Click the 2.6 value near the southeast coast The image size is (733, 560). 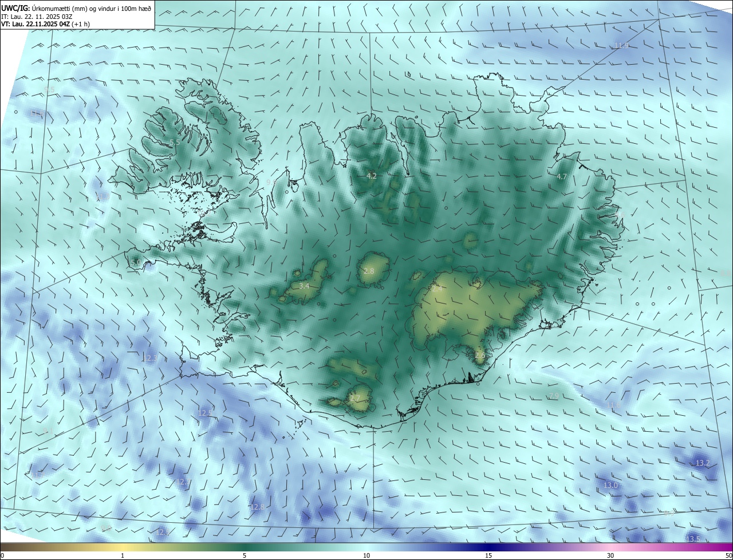click(x=480, y=355)
